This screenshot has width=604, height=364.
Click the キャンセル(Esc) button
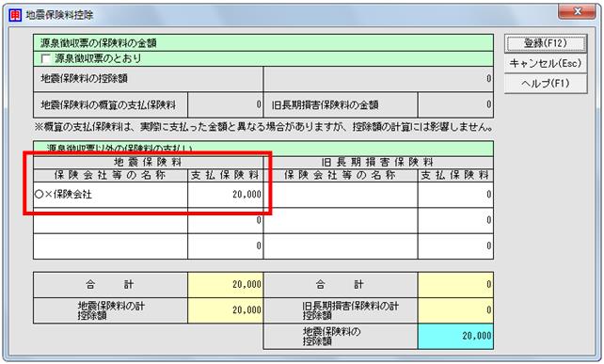546,64
